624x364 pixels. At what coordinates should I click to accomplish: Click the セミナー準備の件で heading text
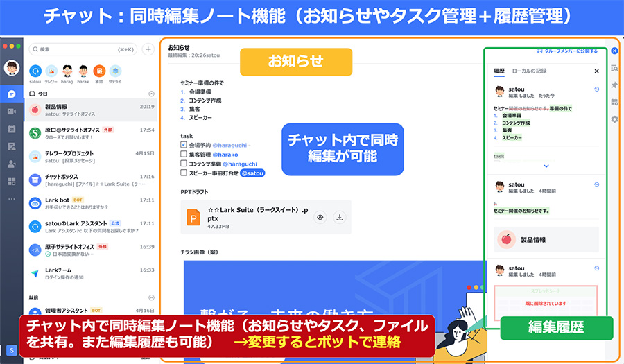(x=202, y=83)
